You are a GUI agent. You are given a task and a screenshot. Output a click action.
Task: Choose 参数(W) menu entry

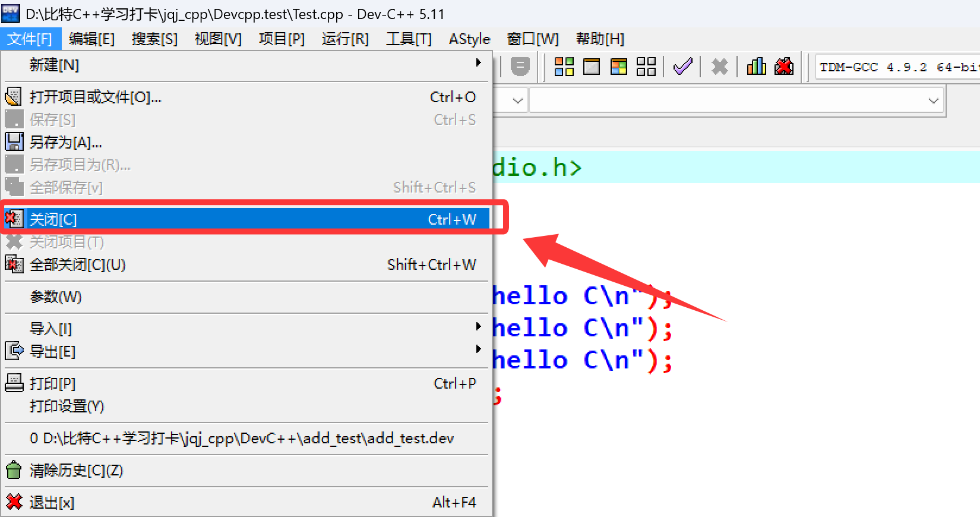pos(246,297)
